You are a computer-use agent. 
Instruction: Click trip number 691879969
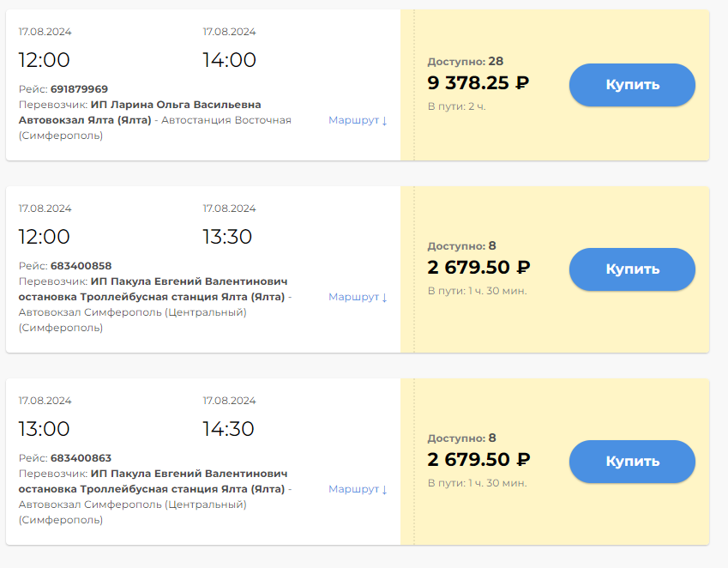tap(79, 89)
